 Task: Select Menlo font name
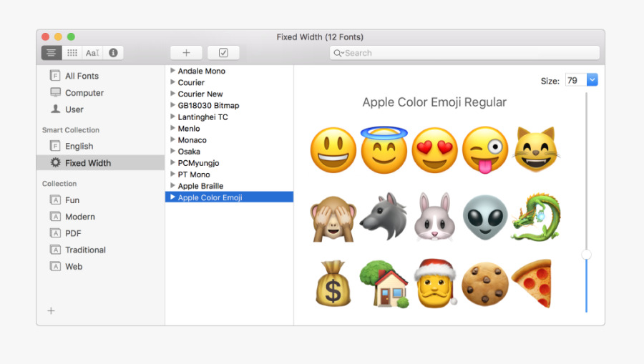coord(189,129)
